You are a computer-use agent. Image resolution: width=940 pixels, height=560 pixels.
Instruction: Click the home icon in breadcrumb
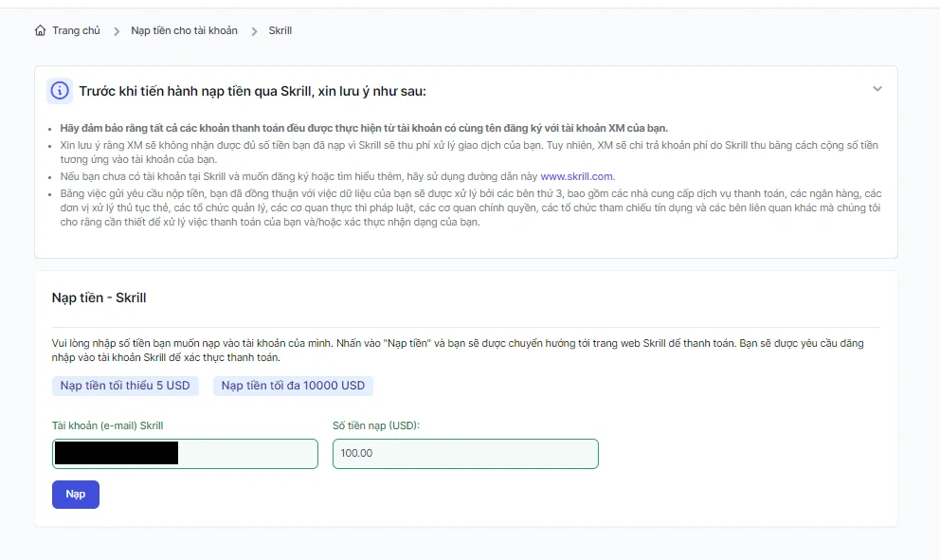point(40,30)
